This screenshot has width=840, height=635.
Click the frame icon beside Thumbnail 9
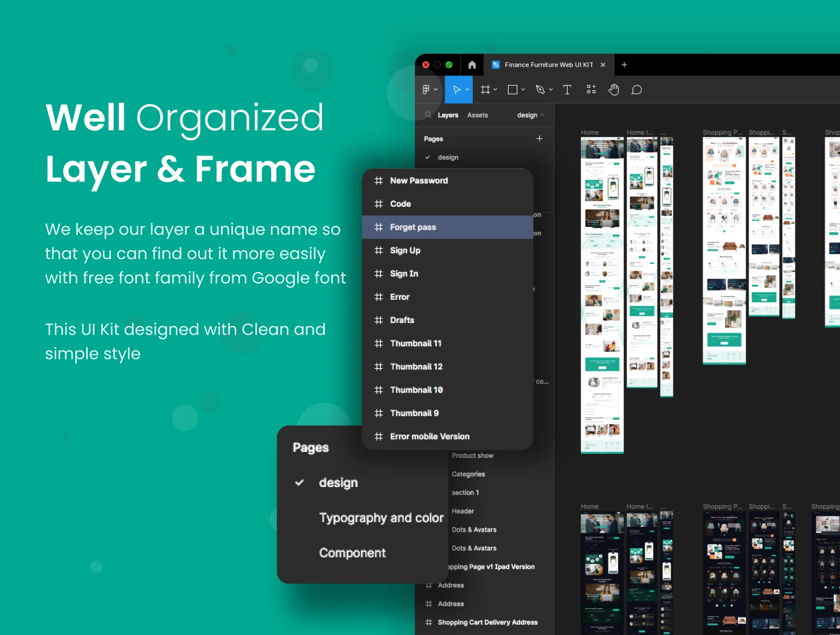click(x=378, y=413)
